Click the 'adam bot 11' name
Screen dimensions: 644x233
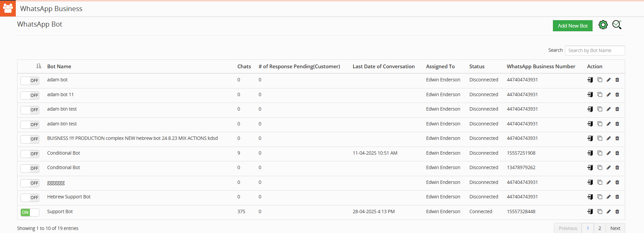(60, 94)
